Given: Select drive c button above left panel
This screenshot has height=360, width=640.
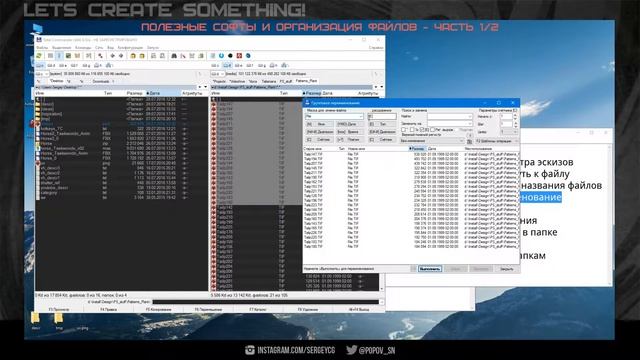Looking at the screenshot, I should pos(40,65).
